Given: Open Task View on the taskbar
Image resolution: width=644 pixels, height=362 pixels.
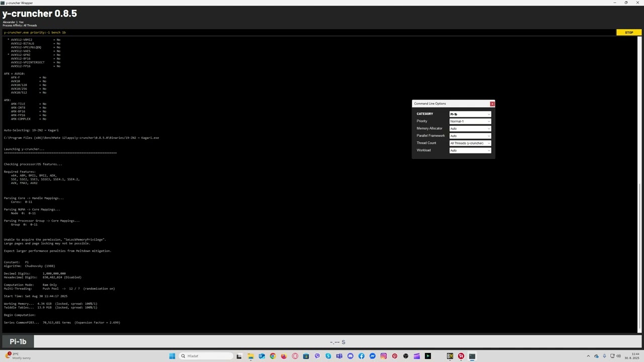Looking at the screenshot, I should [239, 356].
